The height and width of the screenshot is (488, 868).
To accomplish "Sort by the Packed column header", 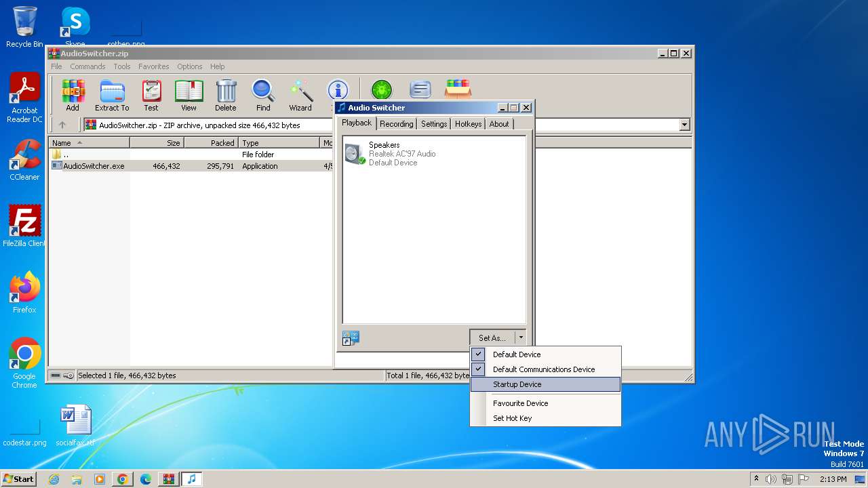I will pyautogui.click(x=211, y=143).
